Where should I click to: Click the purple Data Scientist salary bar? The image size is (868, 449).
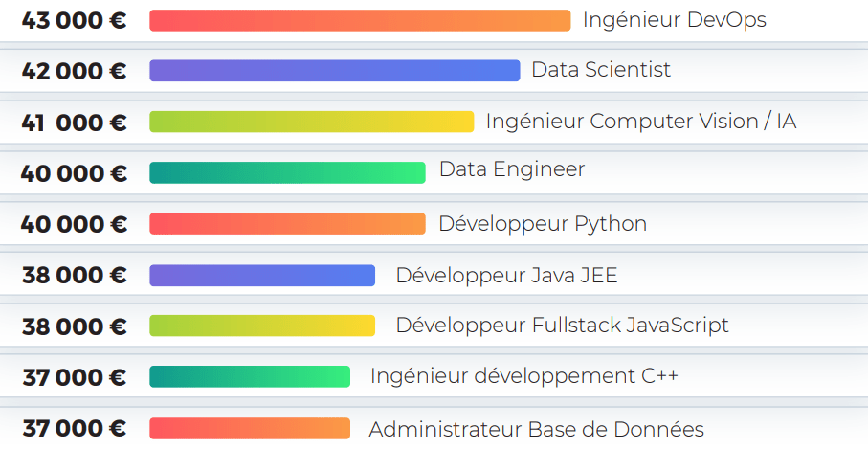(x=334, y=71)
